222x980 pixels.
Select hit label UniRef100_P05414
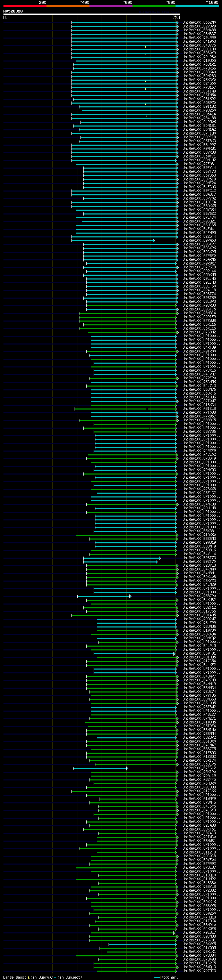[x=199, y=114]
